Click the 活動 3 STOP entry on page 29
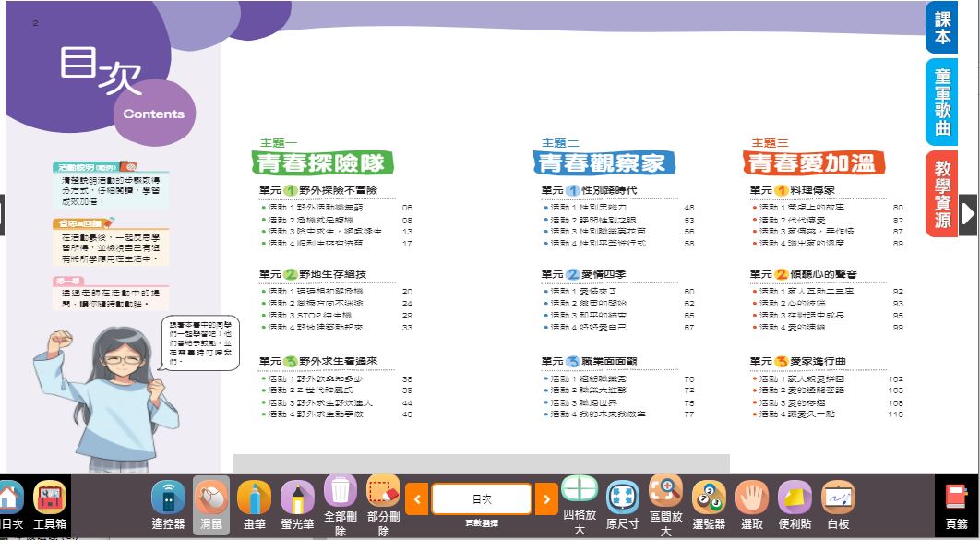 (337, 315)
